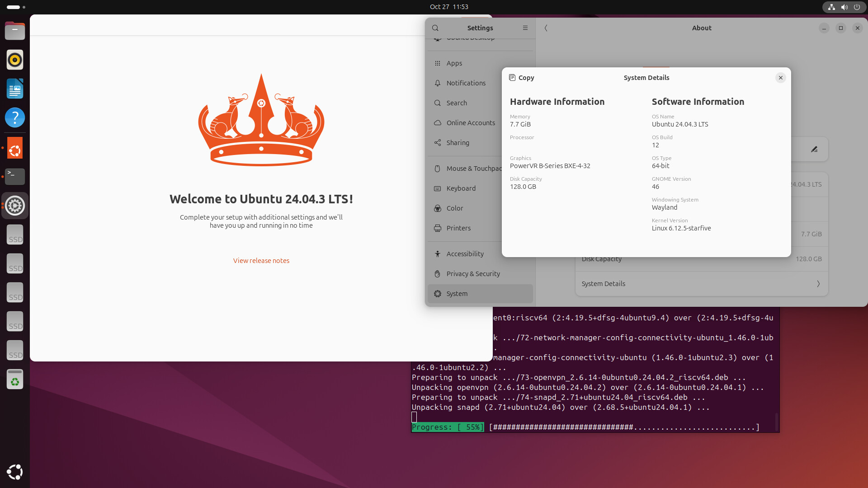The width and height of the screenshot is (868, 488).
Task: Open the Trash icon in dock
Action: [x=15, y=379]
